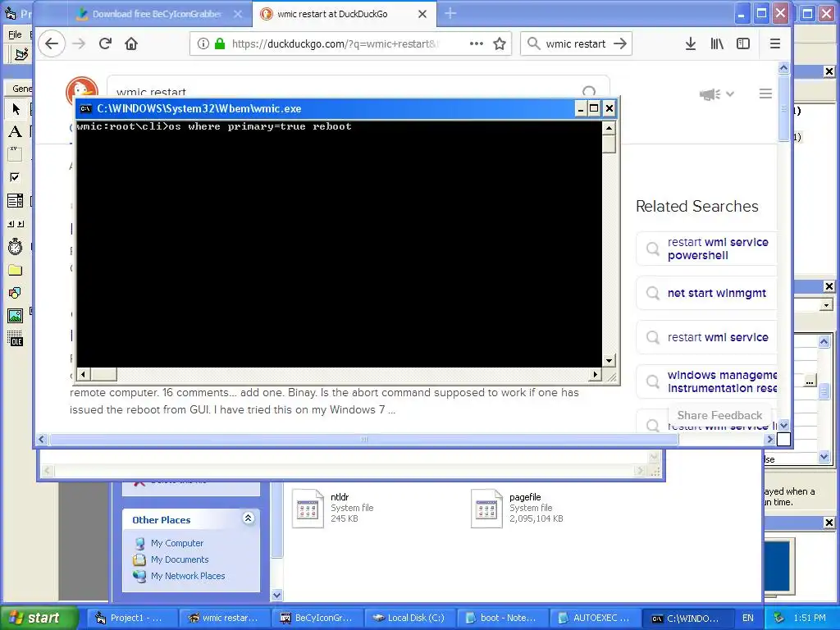Open the Firefox home page
This screenshot has width=840, height=630.
pyautogui.click(x=131, y=43)
